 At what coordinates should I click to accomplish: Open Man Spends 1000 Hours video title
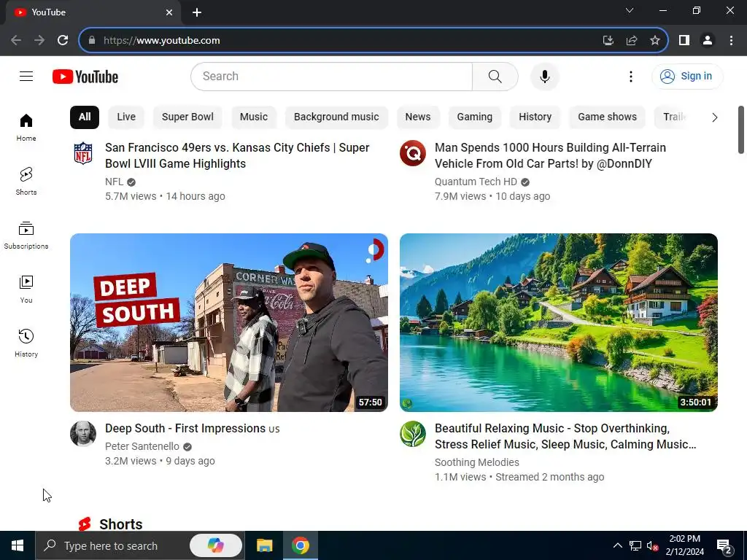[550, 155]
